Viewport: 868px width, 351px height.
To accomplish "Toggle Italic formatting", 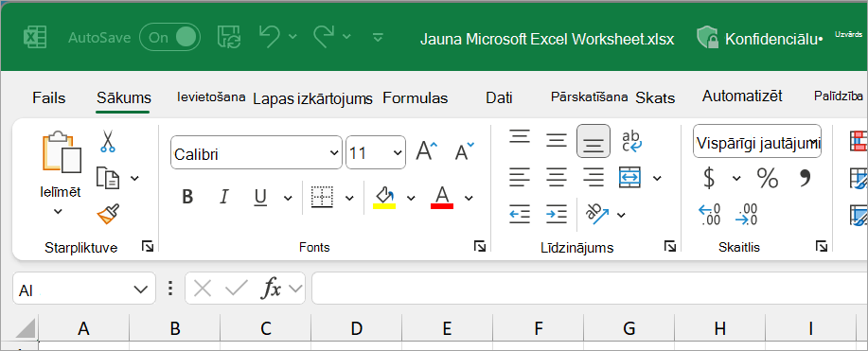I will pos(224,197).
